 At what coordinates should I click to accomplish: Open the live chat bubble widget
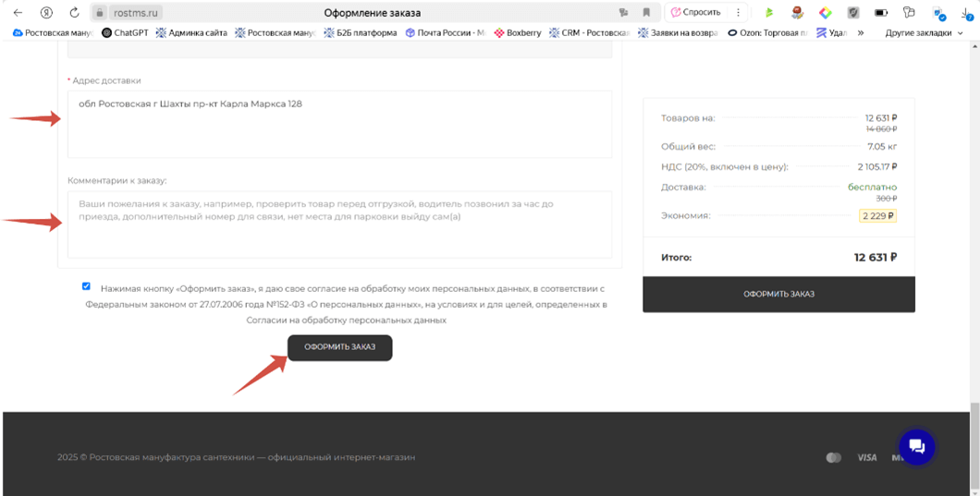[x=916, y=447]
